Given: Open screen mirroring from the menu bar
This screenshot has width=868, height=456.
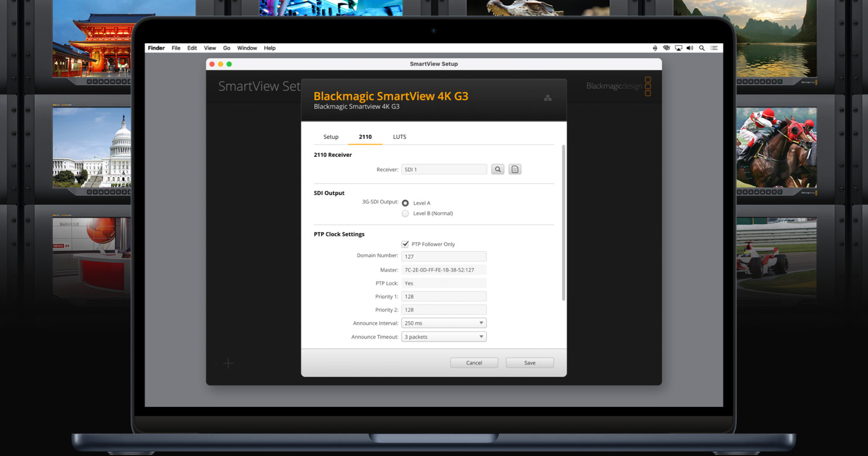Looking at the screenshot, I should [x=678, y=48].
